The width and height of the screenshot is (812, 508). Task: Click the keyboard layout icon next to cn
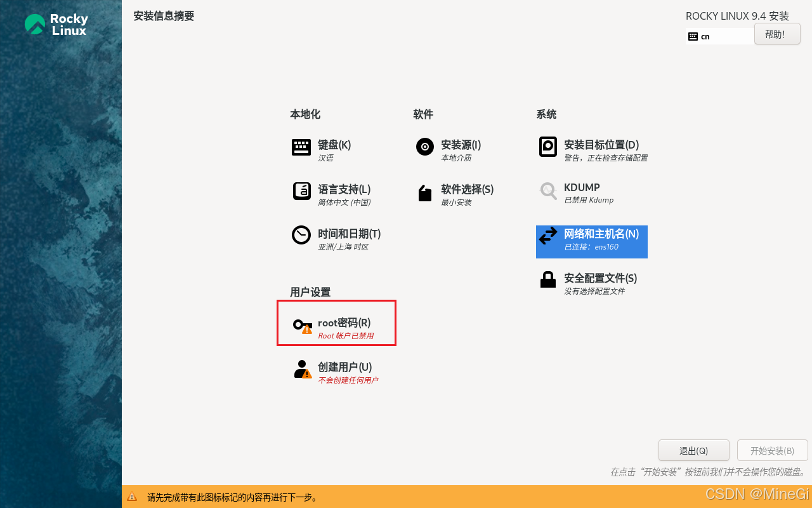click(693, 37)
